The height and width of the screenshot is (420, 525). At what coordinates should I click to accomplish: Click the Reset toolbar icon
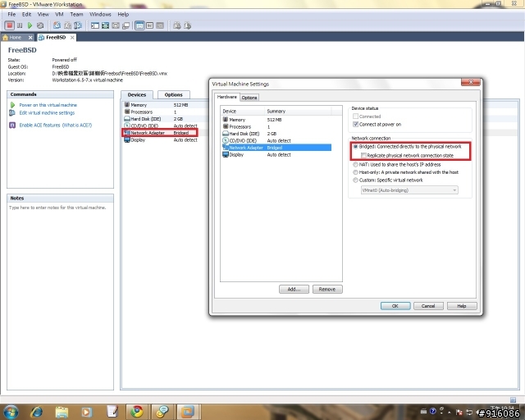click(x=40, y=25)
